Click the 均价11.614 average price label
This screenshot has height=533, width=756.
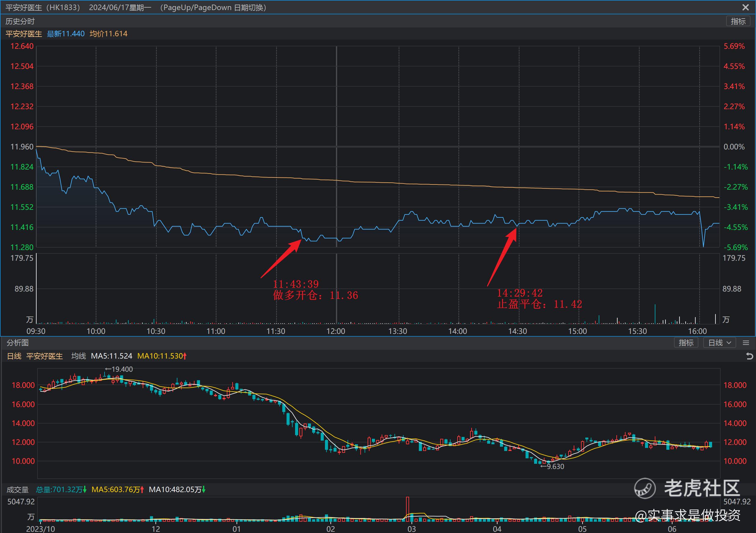point(108,34)
